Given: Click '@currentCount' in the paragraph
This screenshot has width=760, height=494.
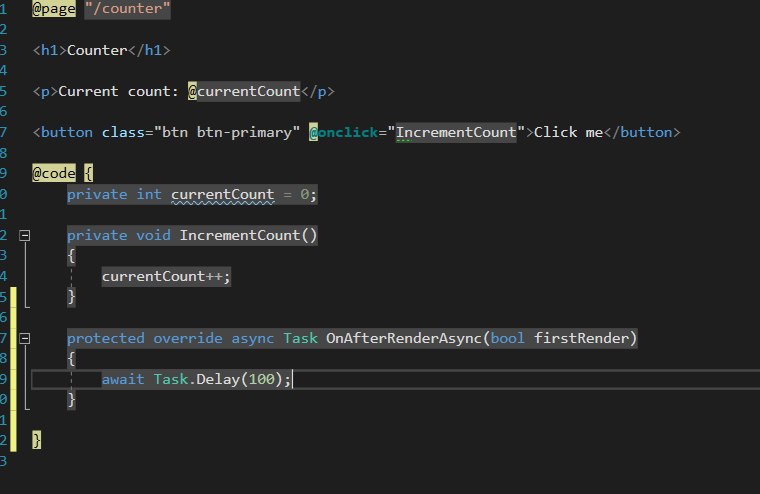Looking at the screenshot, I should pyautogui.click(x=244, y=91).
